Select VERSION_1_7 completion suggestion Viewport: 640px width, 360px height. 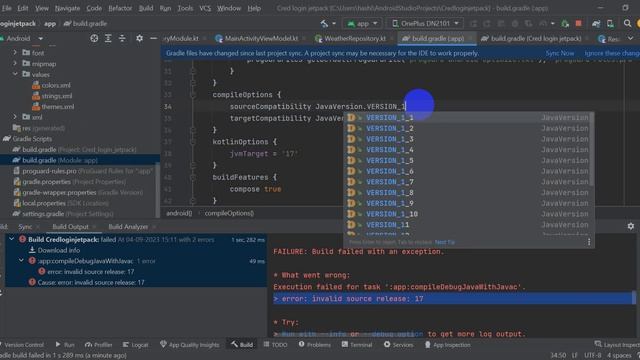(x=468, y=182)
